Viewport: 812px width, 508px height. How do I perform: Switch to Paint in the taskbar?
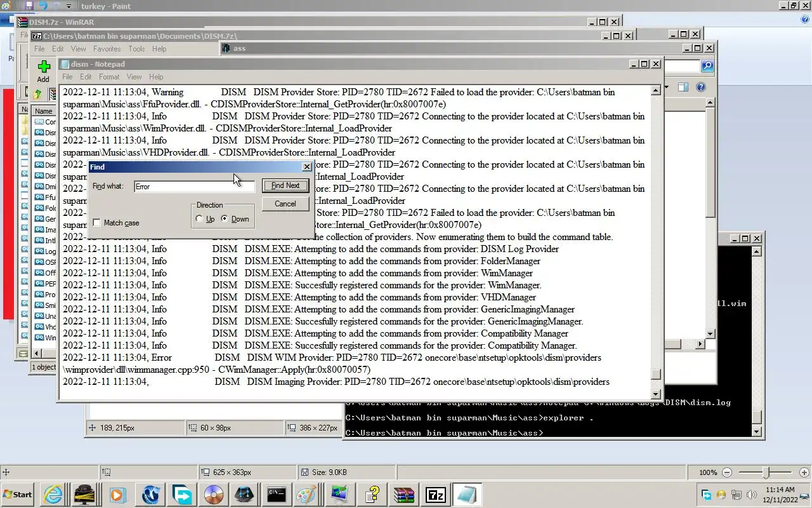[307, 495]
